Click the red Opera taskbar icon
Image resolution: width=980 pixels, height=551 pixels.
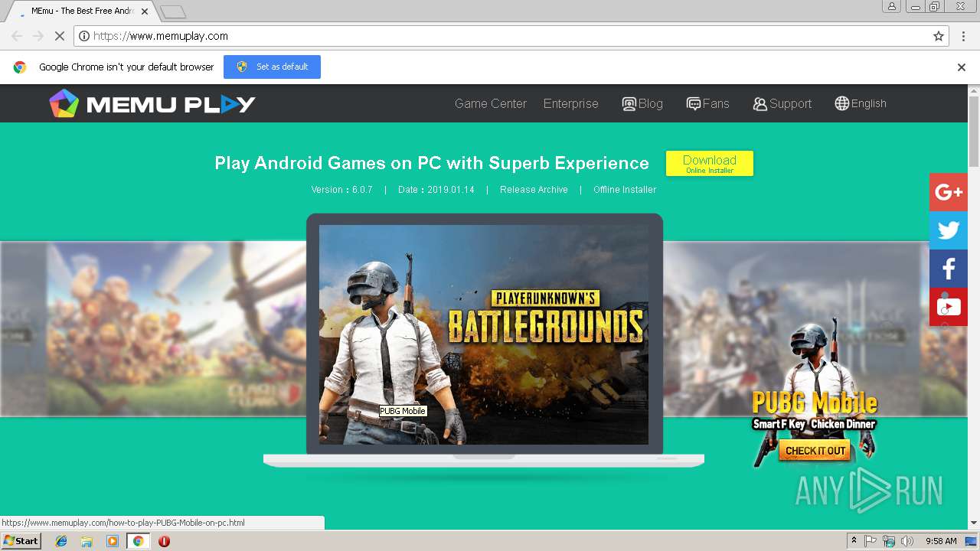(164, 541)
